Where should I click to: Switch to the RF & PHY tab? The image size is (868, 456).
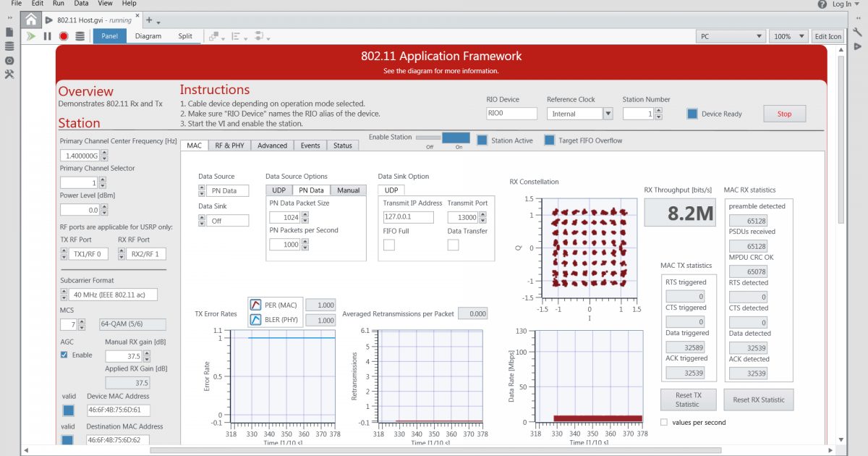230,145
